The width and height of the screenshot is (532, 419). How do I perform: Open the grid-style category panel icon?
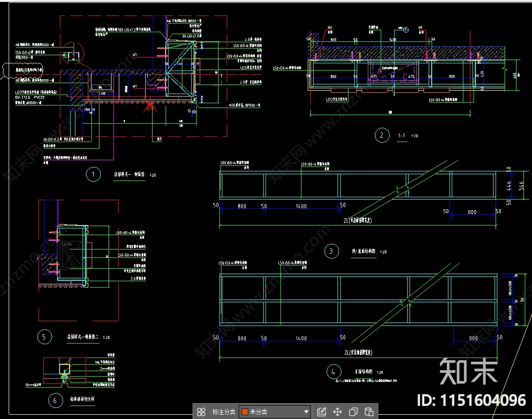[201, 412]
